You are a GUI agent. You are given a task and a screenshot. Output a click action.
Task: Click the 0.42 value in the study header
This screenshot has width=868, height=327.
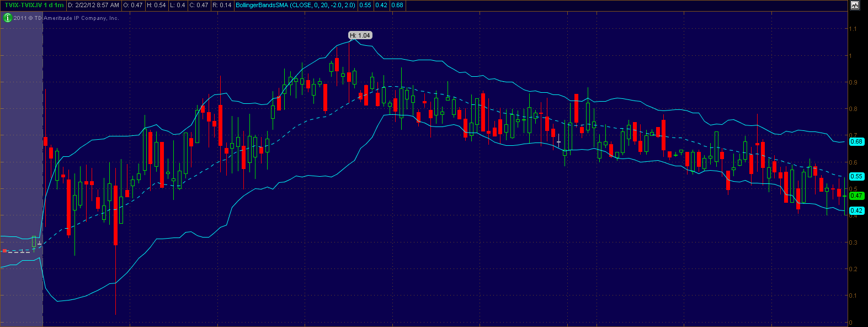pyautogui.click(x=381, y=5)
